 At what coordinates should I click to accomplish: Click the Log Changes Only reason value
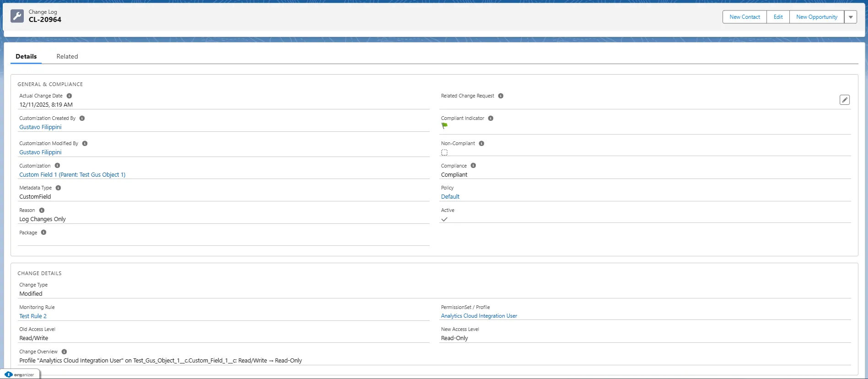point(43,219)
